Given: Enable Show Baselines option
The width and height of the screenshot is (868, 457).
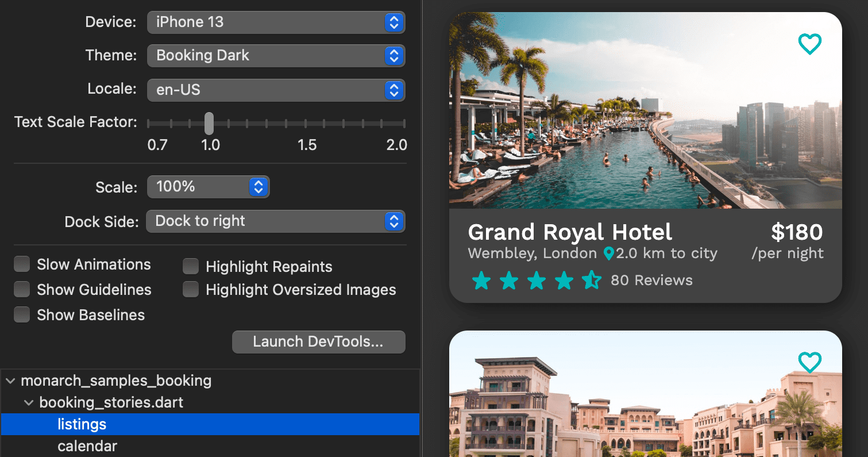Looking at the screenshot, I should [22, 315].
